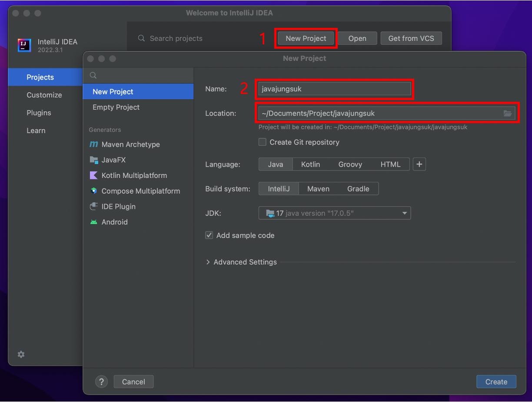Select Empty Project in sidebar
The width and height of the screenshot is (532, 402).
(x=138, y=107)
